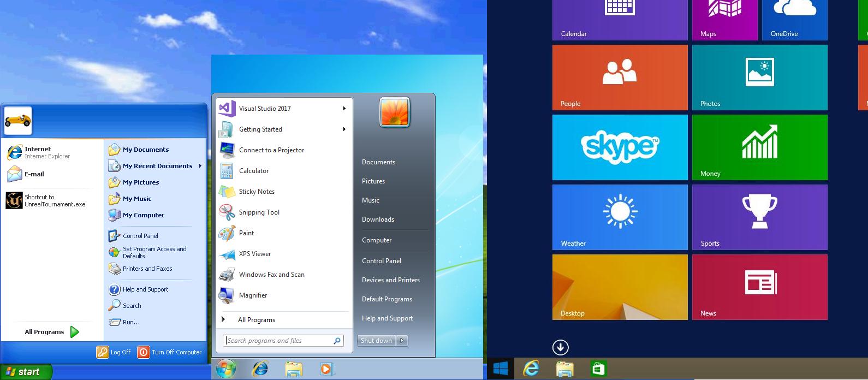868x380 pixels.
Task: Open the News tile
Action: click(x=759, y=287)
